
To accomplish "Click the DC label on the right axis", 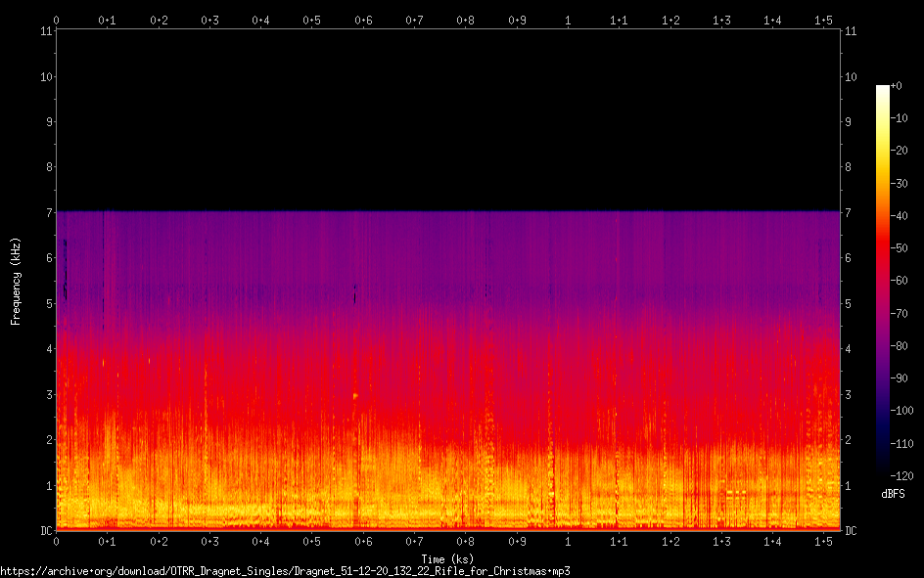I will coord(852,531).
